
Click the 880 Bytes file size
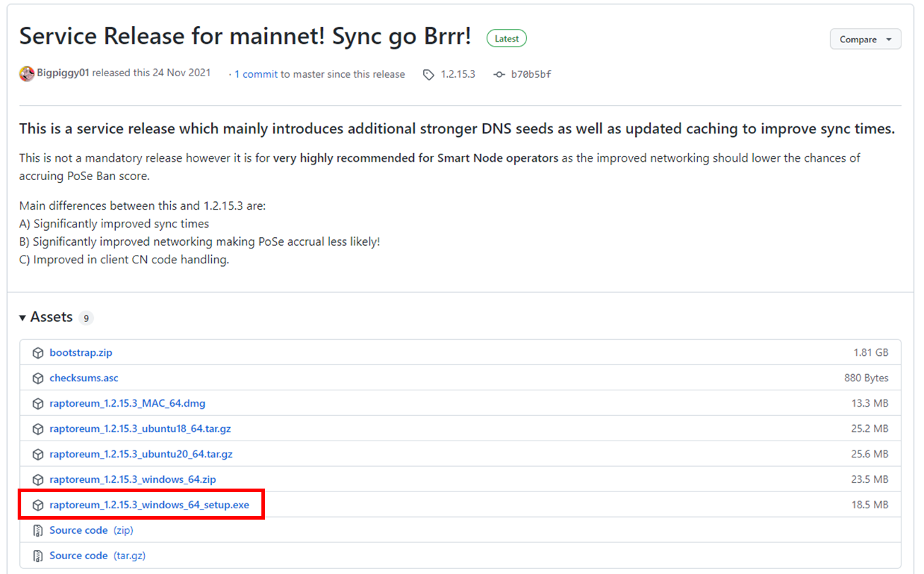[866, 378]
